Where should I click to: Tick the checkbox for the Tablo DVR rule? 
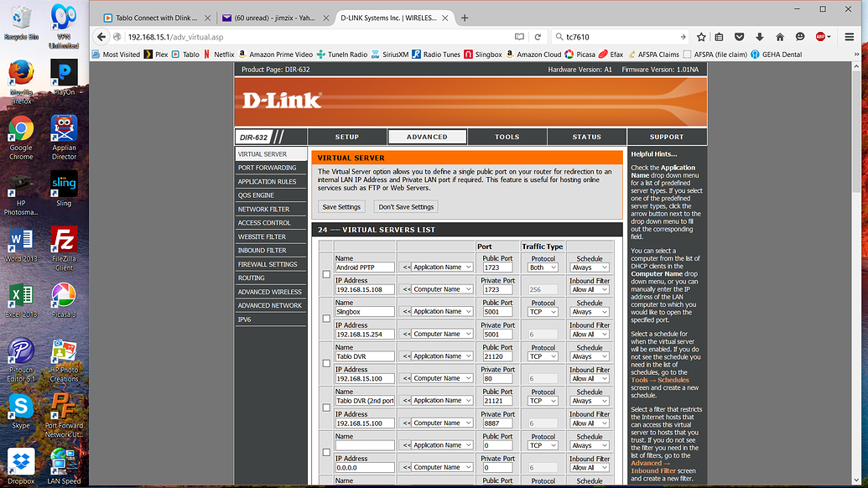(326, 363)
